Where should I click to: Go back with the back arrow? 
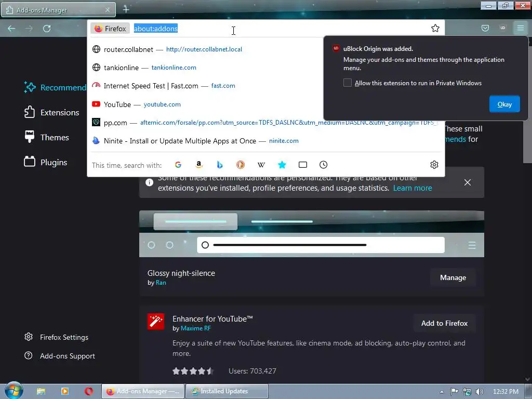11,29
